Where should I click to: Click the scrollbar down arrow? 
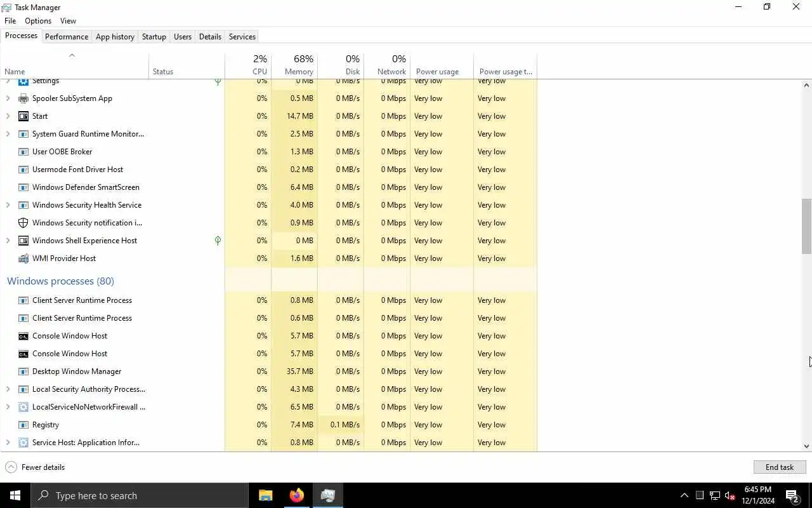point(806,446)
